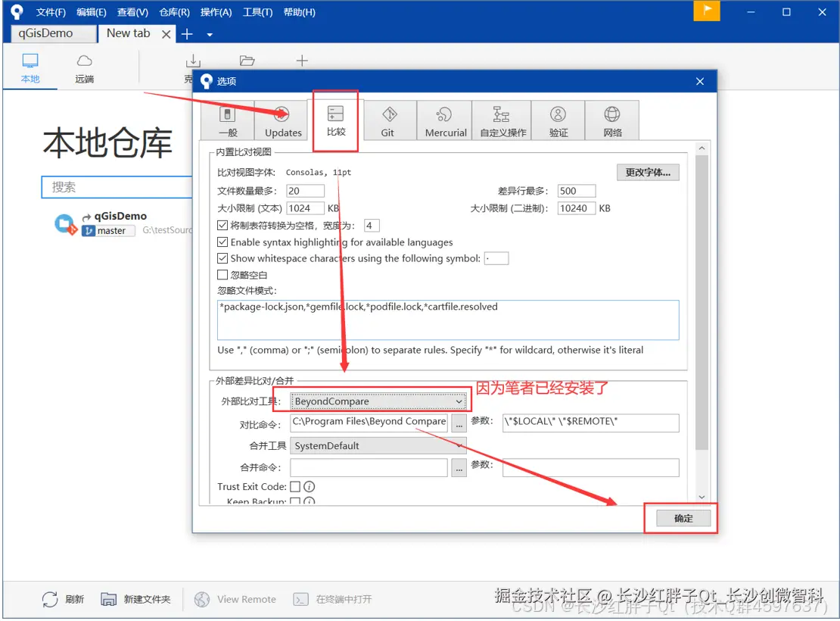The height and width of the screenshot is (621, 840).
Task: Select the 比较 (Diff) options tab
Action: [x=336, y=120]
